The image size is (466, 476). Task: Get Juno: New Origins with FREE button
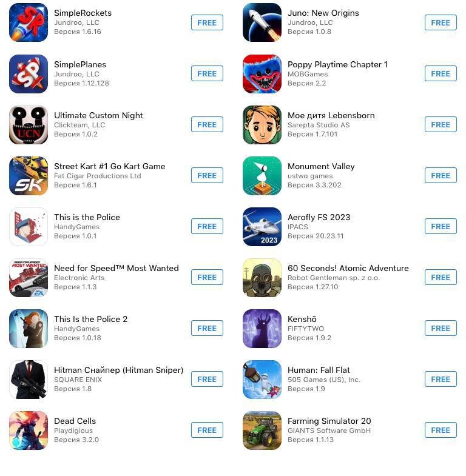pos(441,22)
